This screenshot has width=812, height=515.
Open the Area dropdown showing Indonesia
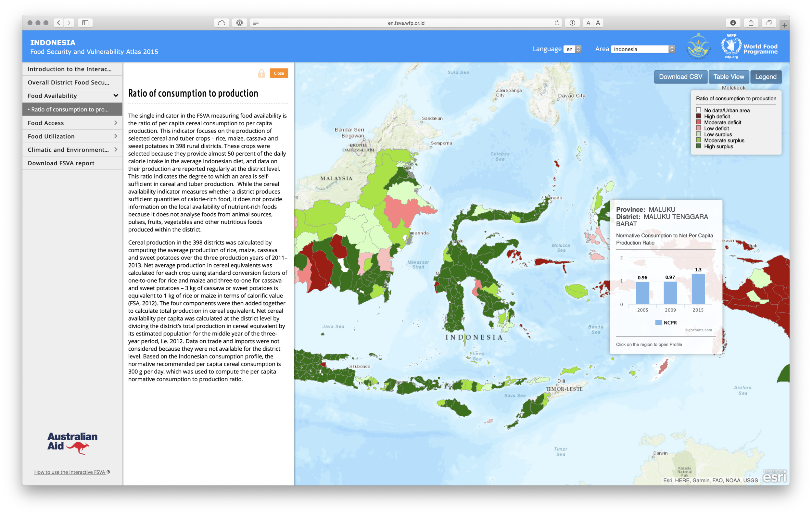(x=643, y=49)
